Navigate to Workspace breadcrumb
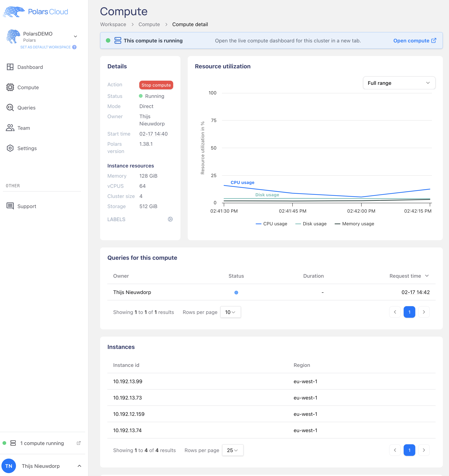 (113, 24)
